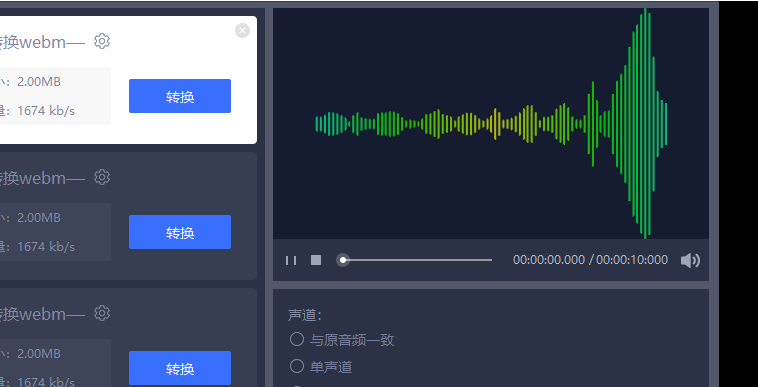
Task: Open settings gear on the highlighted white card
Action: [x=102, y=42]
